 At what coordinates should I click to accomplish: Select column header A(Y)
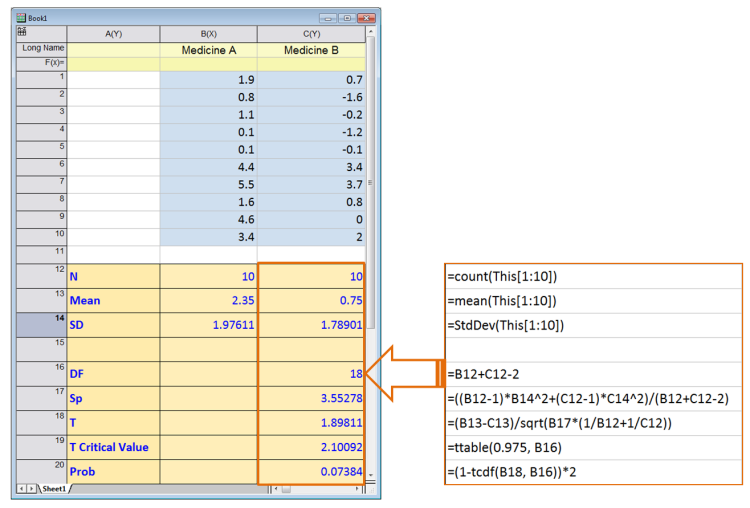[x=113, y=34]
